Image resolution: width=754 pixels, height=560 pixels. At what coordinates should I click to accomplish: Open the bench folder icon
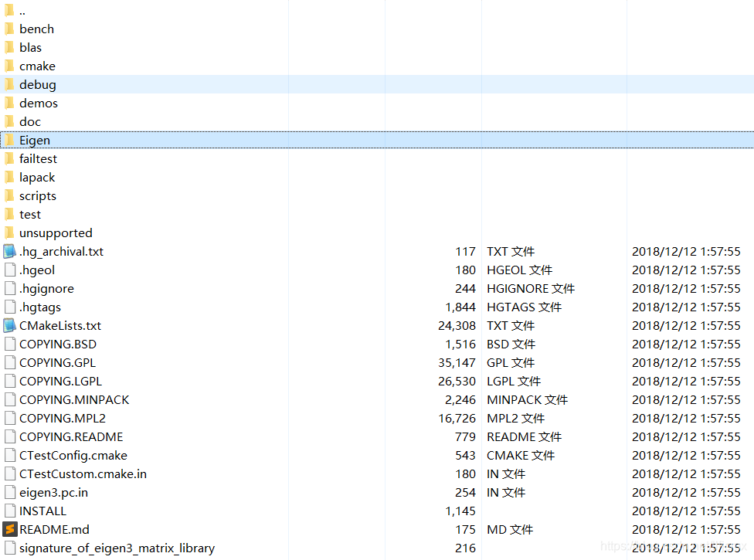11,29
